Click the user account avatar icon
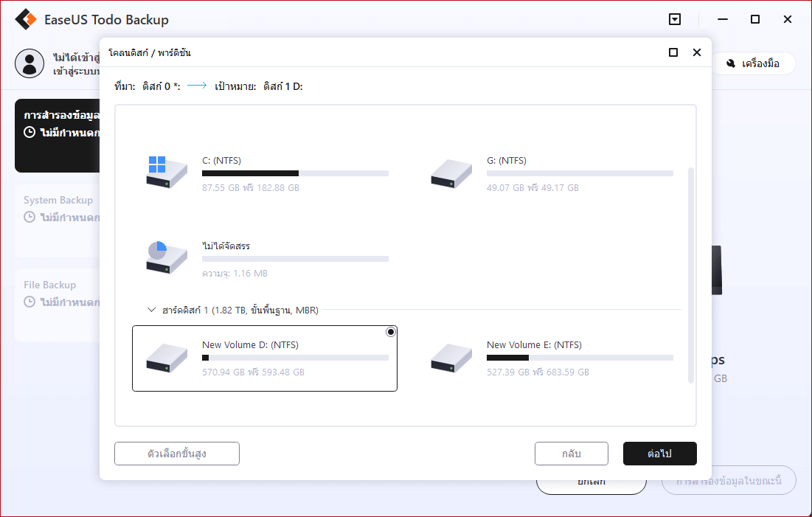 tap(30, 63)
